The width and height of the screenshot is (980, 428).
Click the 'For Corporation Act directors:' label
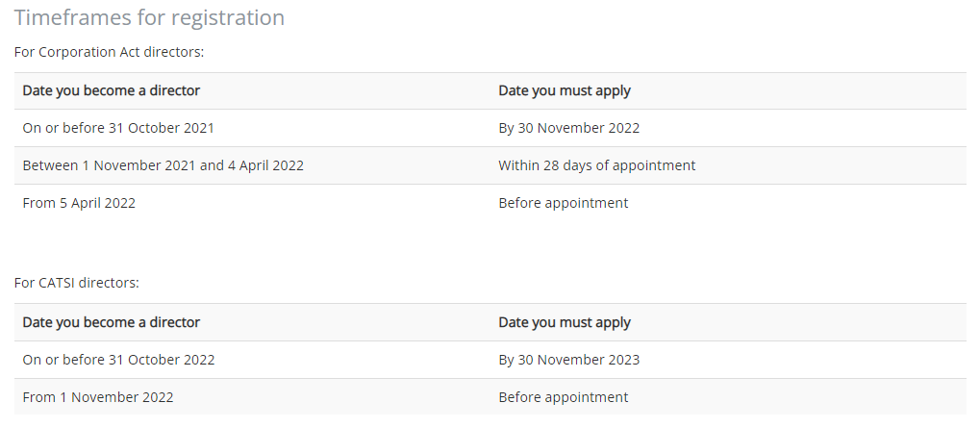click(x=109, y=52)
